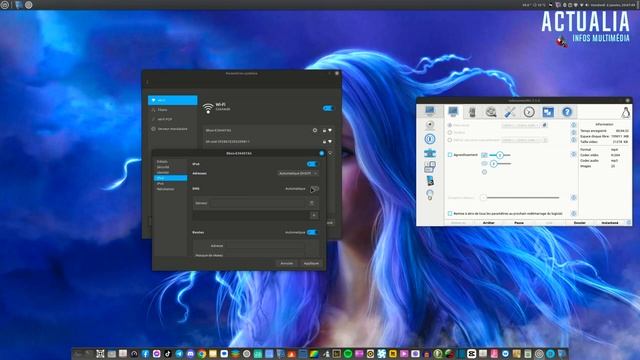Toggle the main Wi-Fi switch in network settings
640x360 pixels.
(328, 108)
